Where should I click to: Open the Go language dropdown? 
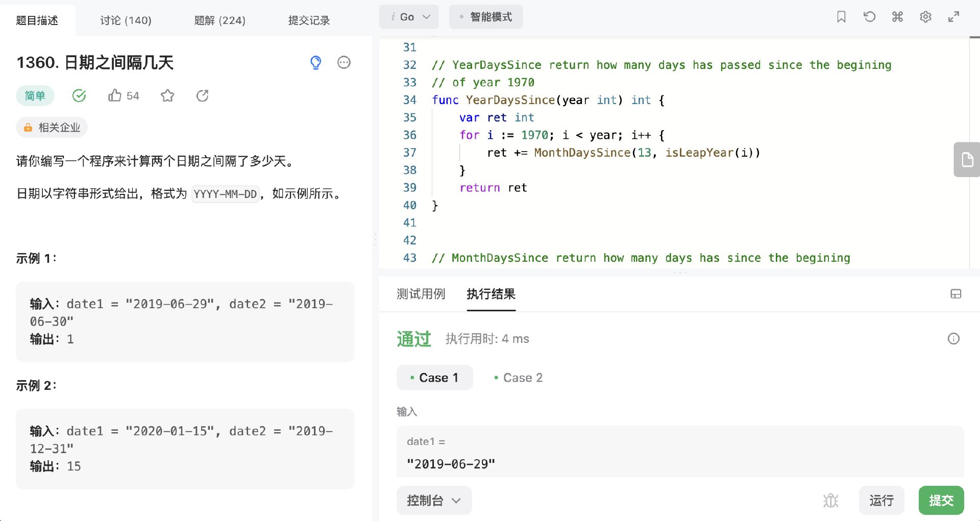click(409, 17)
